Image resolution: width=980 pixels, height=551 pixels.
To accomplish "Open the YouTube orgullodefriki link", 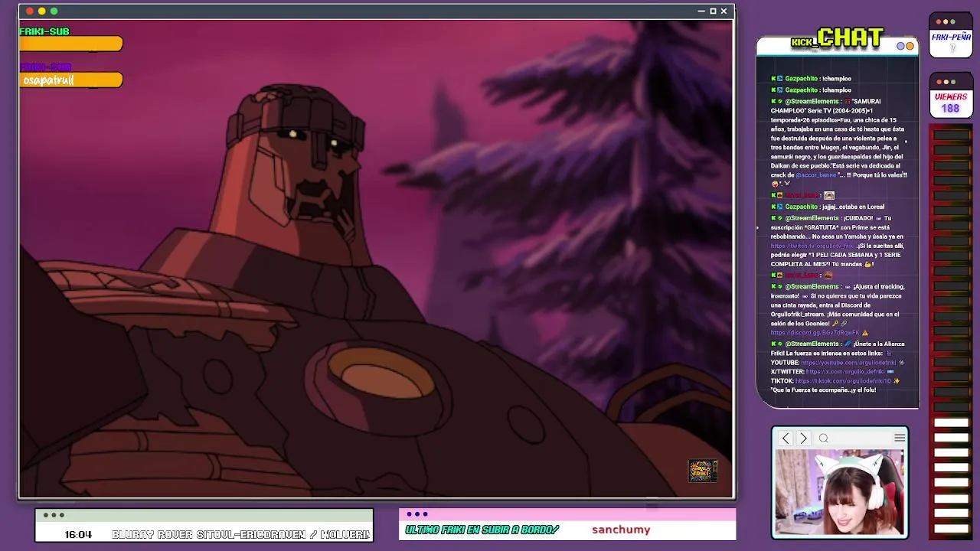I will [848, 362].
